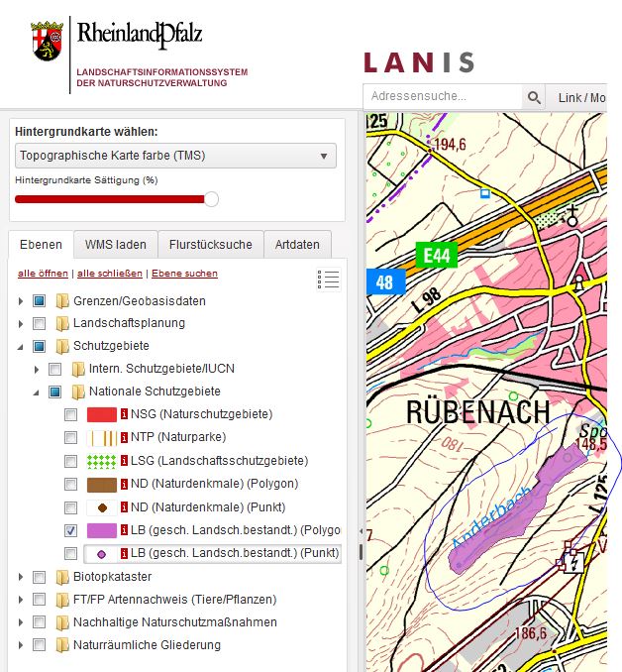Click the red info icon next to NSG
The height and width of the screenshot is (672, 622).
pyautogui.click(x=125, y=414)
